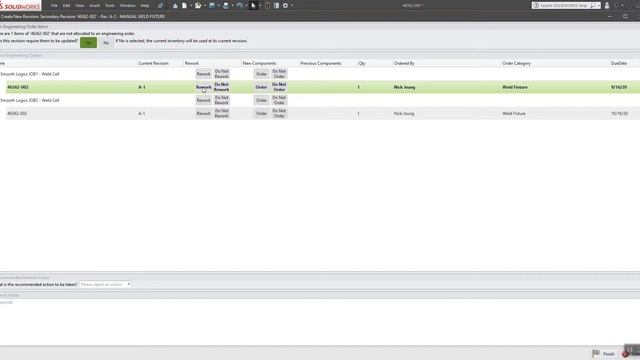Click the Save icon in the toolbar
640x360 pixels.
coord(212,6)
